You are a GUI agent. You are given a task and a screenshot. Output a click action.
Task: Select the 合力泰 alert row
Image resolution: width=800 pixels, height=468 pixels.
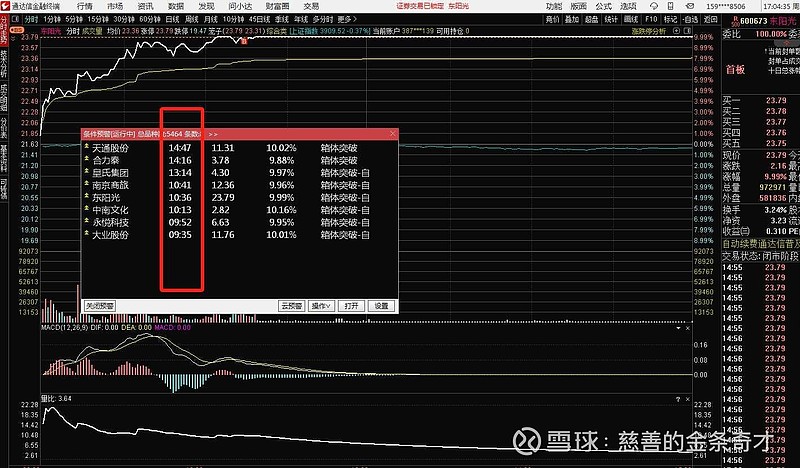click(240, 160)
